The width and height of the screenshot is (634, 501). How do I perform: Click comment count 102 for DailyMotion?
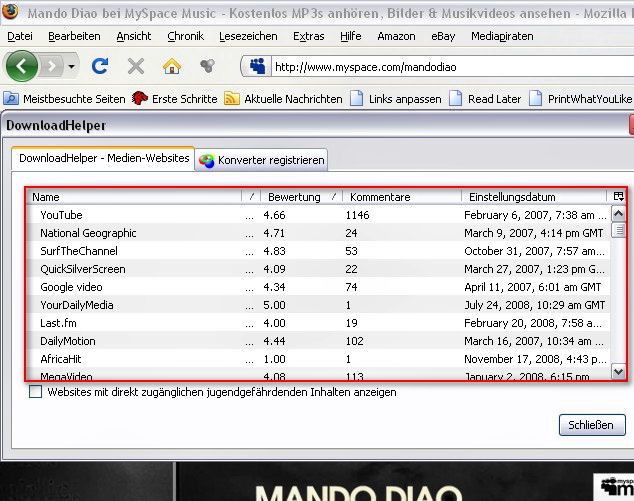pos(354,341)
